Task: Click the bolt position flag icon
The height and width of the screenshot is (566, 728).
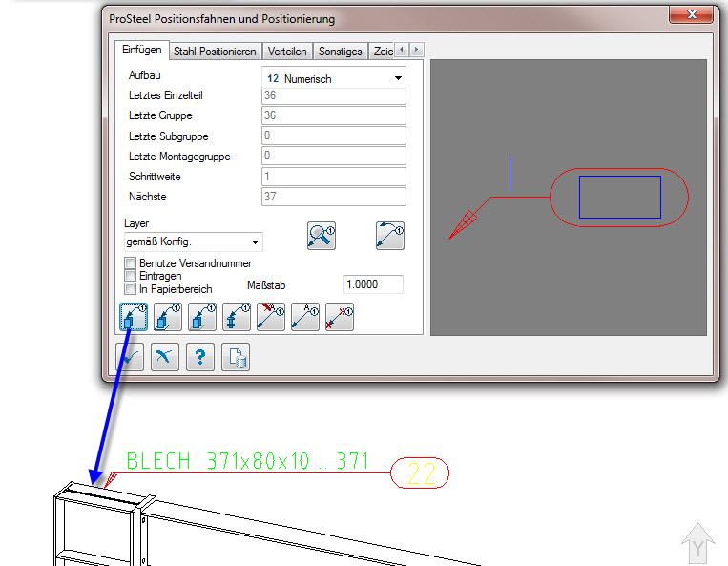Action: tap(237, 317)
